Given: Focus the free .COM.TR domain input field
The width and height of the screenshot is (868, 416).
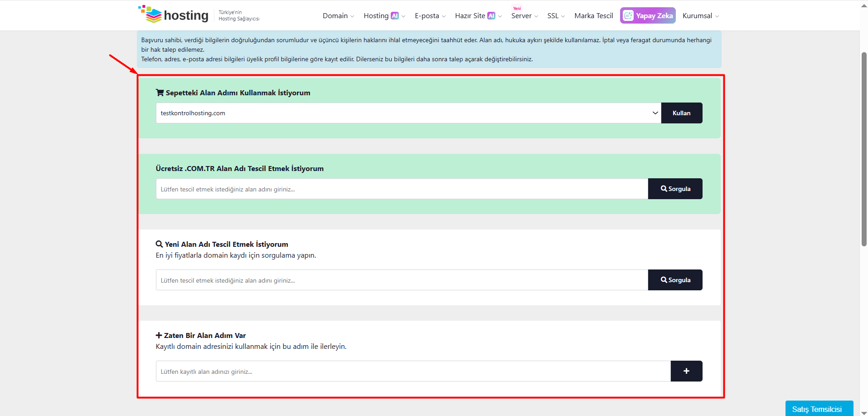Looking at the screenshot, I should (402, 189).
